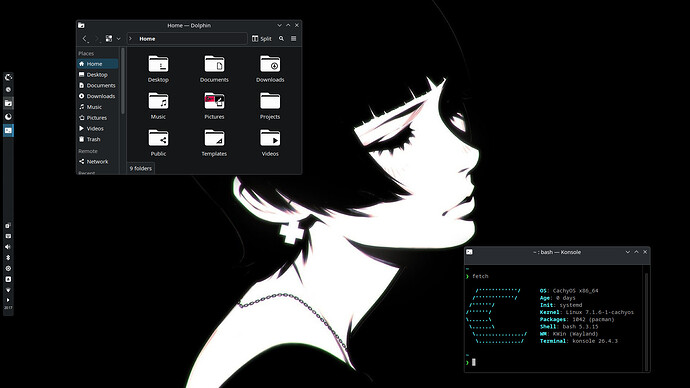The width and height of the screenshot is (690, 388).
Task: Click the Dolphin window title bar icon
Action: point(81,26)
